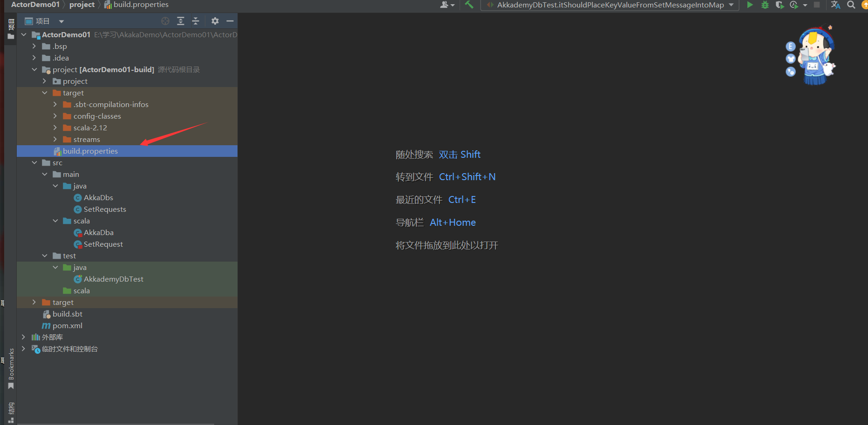Image resolution: width=868 pixels, height=425 pixels.
Task: Expand the 外部库 node
Action: point(23,337)
